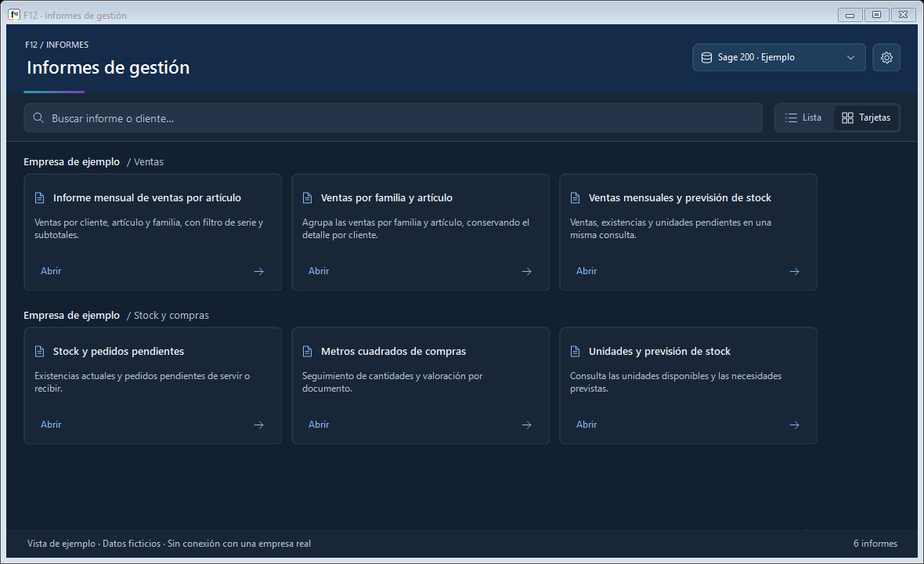The width and height of the screenshot is (924, 564).
Task: Click the database icon in company selector
Action: 706,57
